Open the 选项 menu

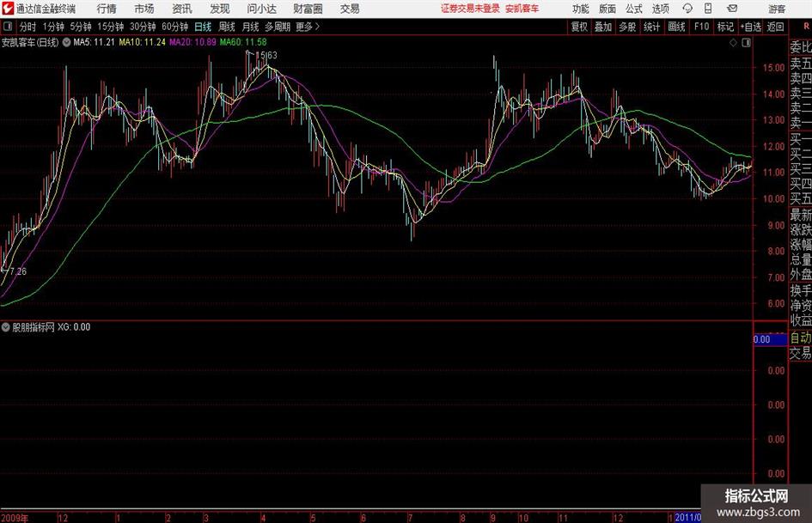point(660,9)
